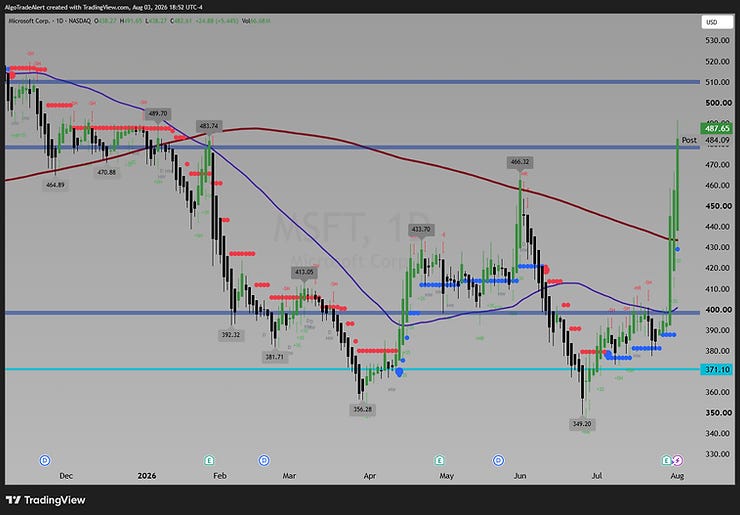Click the dividend event icon before Mar

pos(264,460)
